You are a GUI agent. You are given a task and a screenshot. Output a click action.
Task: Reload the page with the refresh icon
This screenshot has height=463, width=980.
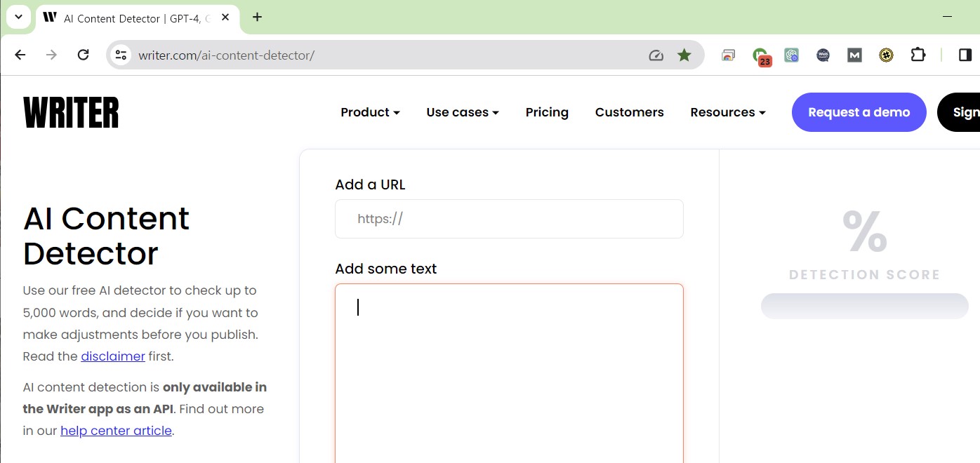pos(83,55)
